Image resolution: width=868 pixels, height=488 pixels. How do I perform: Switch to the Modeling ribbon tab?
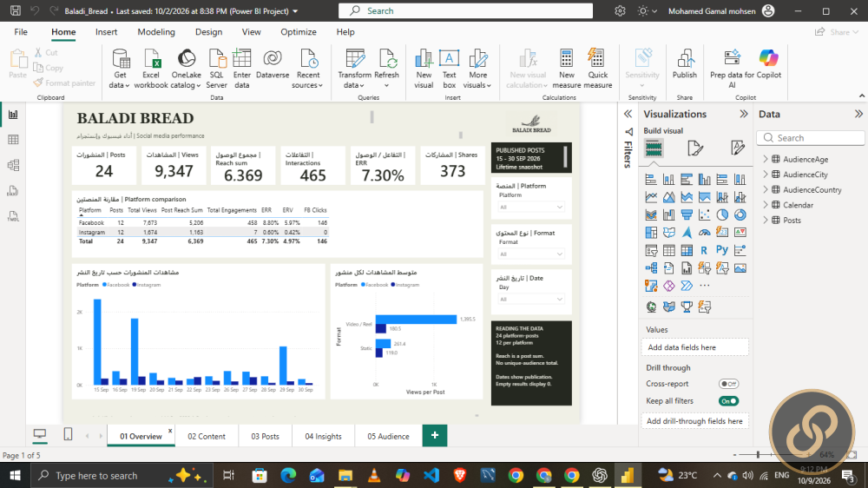(x=156, y=32)
